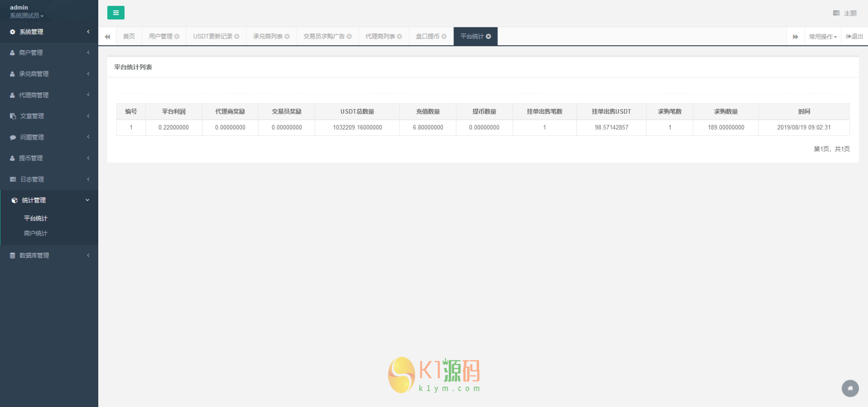Click the 日志管理 list icon
The width and height of the screenshot is (868, 407).
pos(13,180)
